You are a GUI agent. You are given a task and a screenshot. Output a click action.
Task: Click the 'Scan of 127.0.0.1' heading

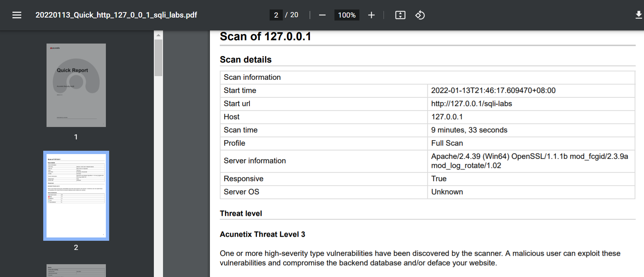[x=265, y=37]
